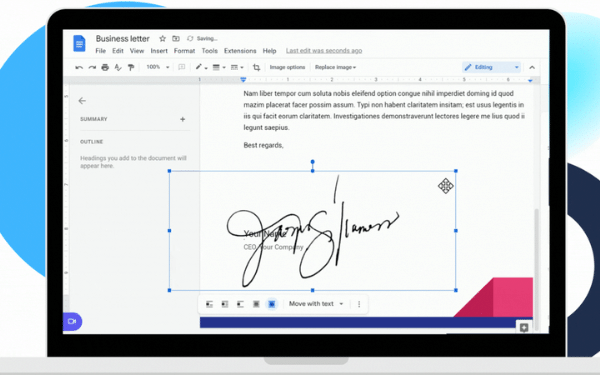600x375 pixels.
Task: Click the image rotation handle
Action: (313, 162)
